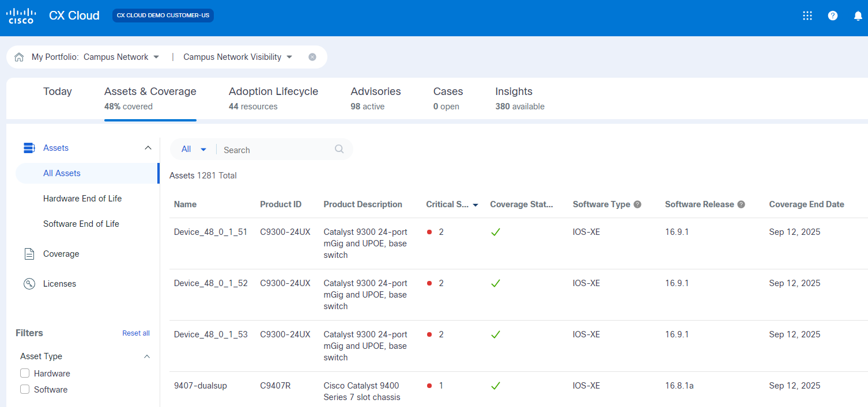Check the Software asset type filter
Screen dimensions: 868x407
point(25,389)
